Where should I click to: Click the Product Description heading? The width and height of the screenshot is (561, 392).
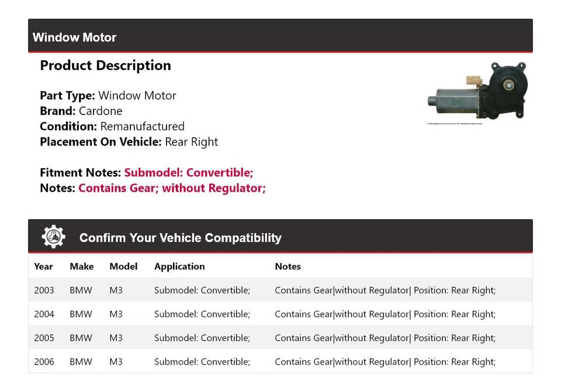point(105,65)
